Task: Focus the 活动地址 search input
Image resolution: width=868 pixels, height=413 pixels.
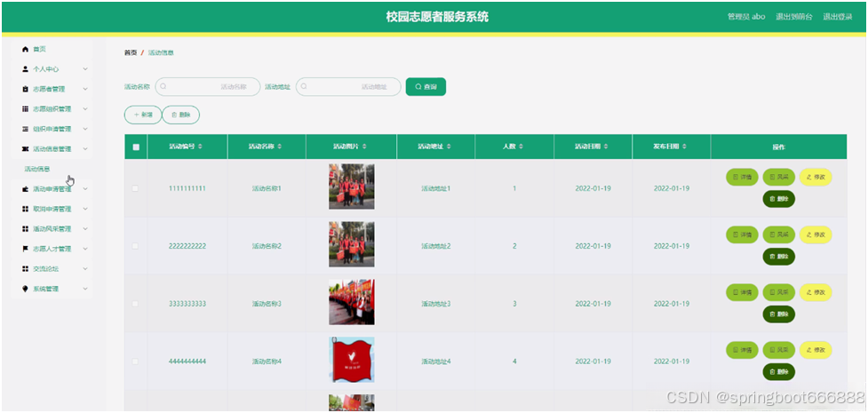Action: coord(348,86)
